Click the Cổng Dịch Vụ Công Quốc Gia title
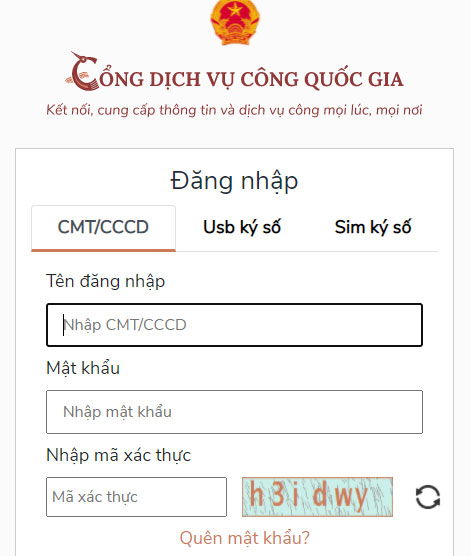 (234, 72)
